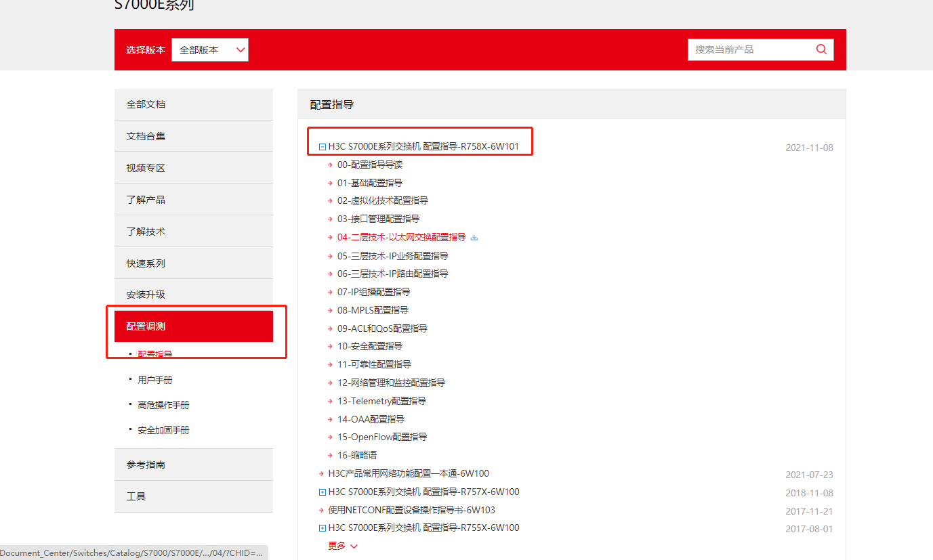
Task: Open 08-MPLS配置指导
Action: click(373, 310)
